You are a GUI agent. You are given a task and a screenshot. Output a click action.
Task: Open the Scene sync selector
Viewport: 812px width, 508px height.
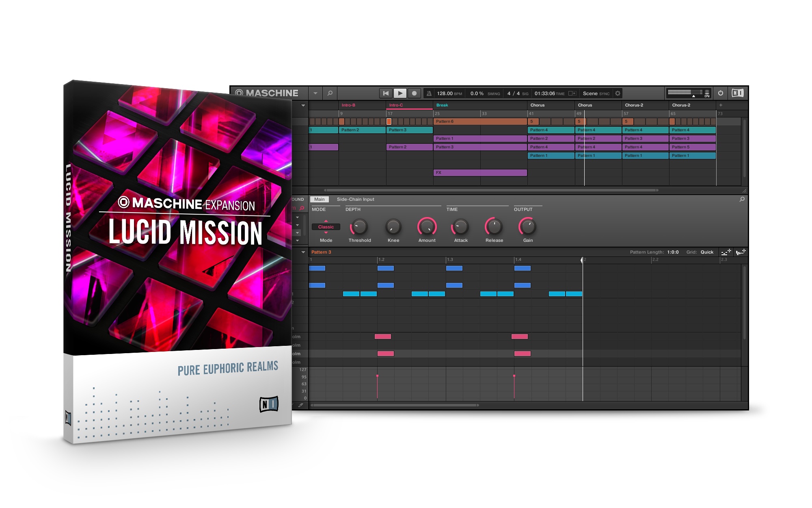pyautogui.click(x=596, y=93)
